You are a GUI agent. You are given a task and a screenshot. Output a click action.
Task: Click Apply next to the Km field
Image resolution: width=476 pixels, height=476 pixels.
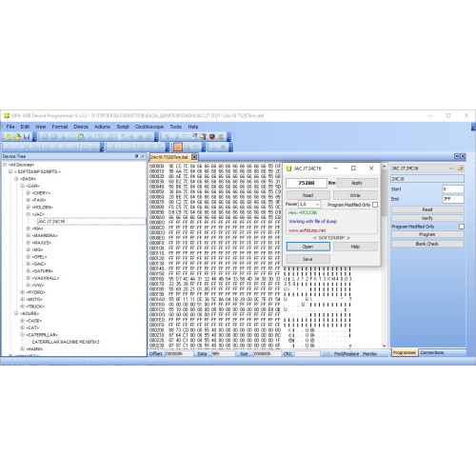(x=357, y=183)
